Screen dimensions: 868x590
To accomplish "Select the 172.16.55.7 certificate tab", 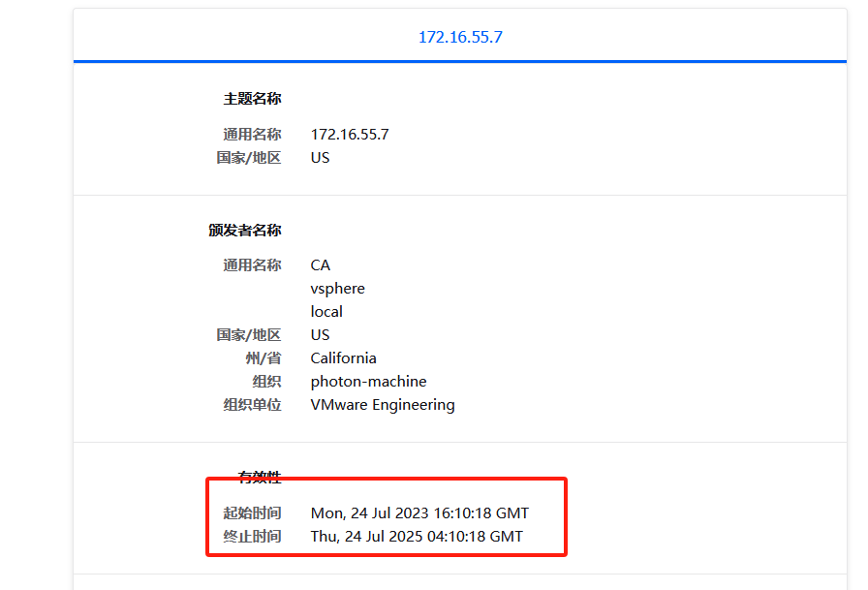I will coord(460,37).
